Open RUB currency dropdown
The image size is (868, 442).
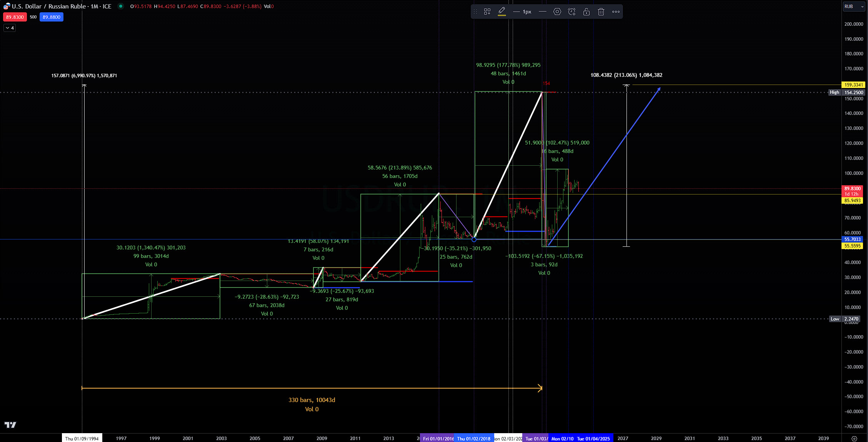pos(854,7)
